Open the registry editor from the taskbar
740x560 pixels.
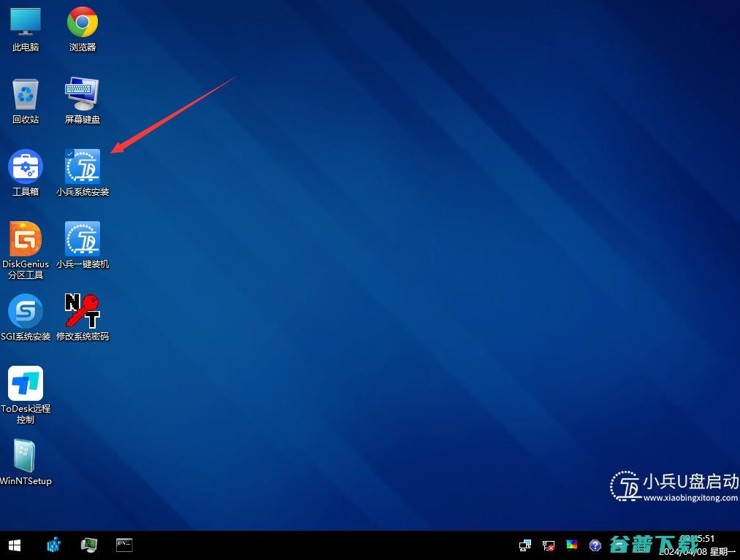click(x=53, y=545)
